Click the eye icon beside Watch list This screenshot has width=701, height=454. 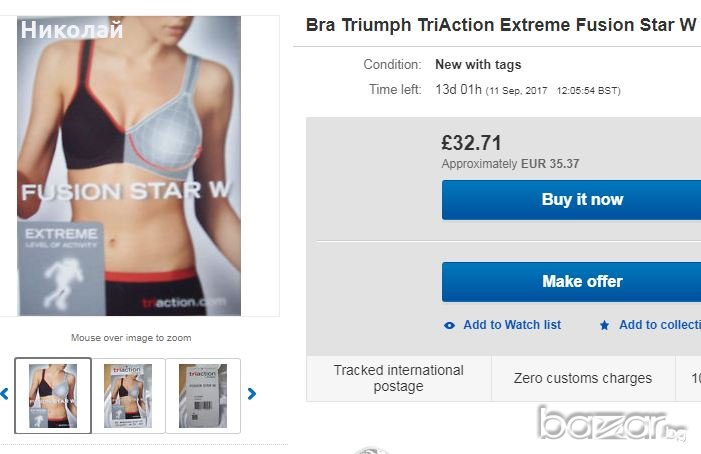tap(449, 325)
